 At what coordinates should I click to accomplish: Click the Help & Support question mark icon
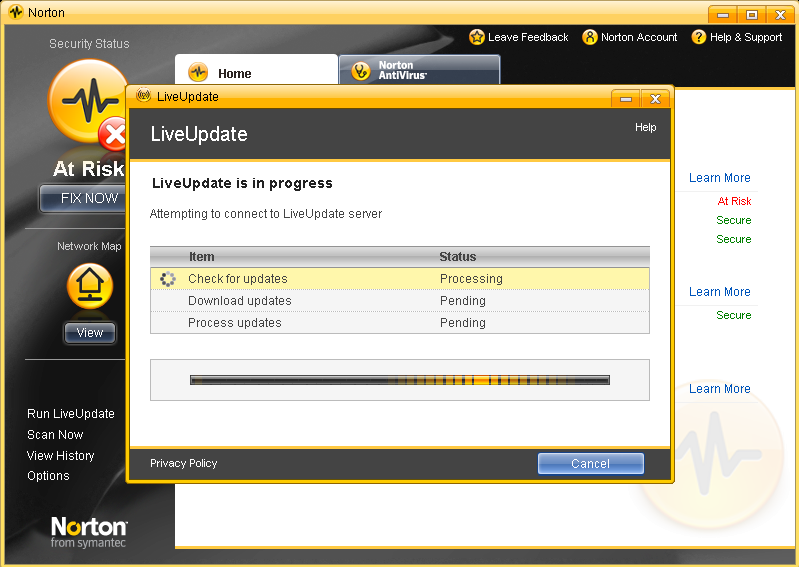699,37
